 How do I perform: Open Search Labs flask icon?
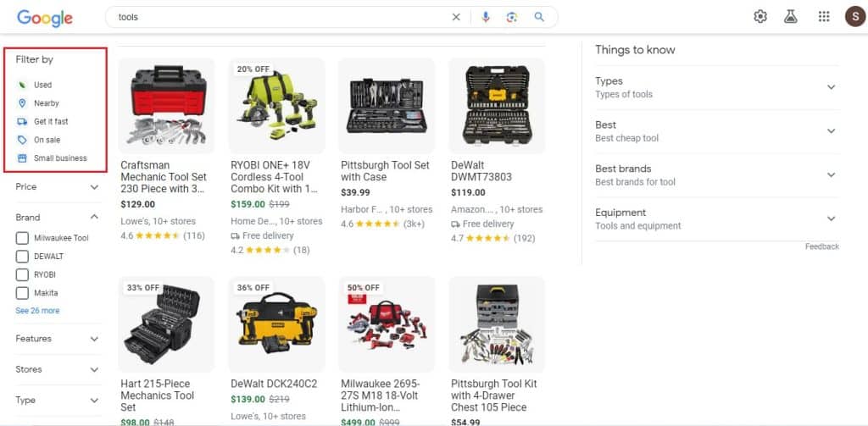point(791,17)
